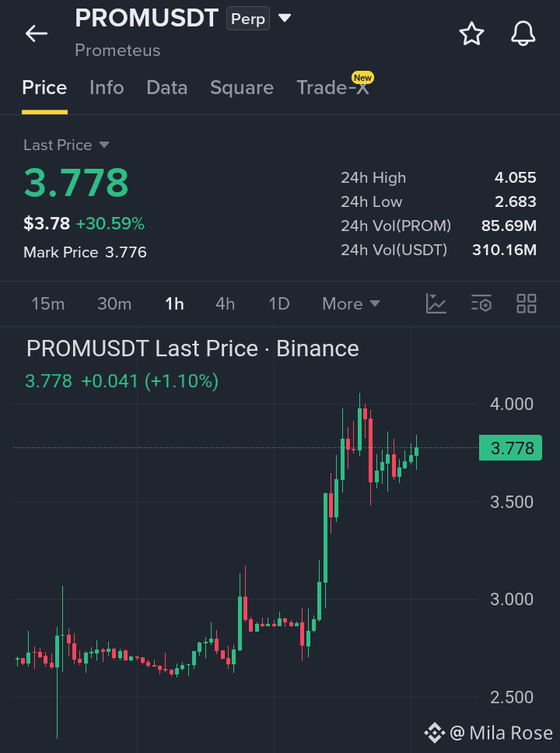The width and height of the screenshot is (560, 753).
Task: Open the grid layout icon
Action: click(x=527, y=303)
